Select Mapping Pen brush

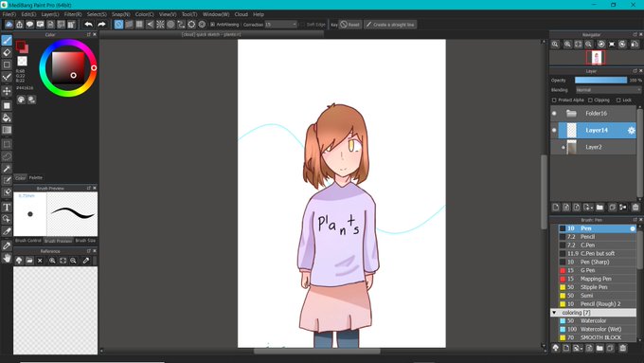(x=598, y=279)
